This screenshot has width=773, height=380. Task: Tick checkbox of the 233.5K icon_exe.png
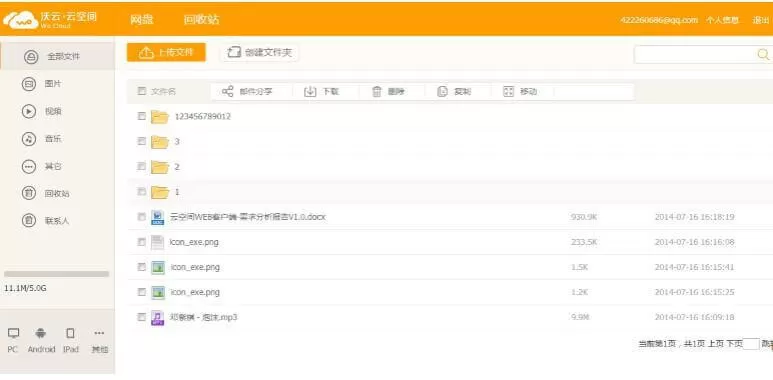click(x=141, y=242)
